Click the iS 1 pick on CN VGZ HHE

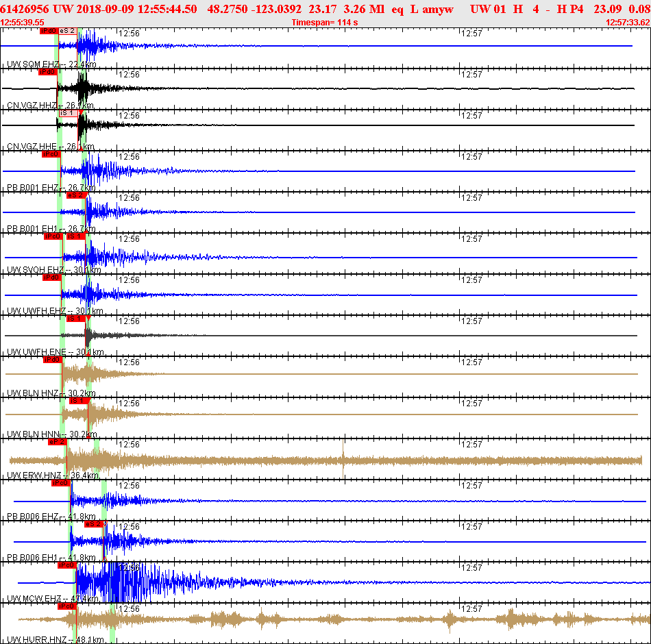pyautogui.click(x=68, y=113)
